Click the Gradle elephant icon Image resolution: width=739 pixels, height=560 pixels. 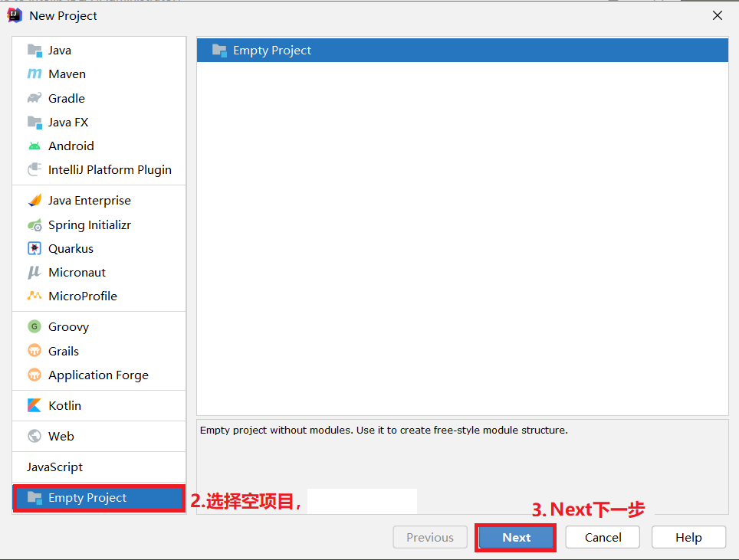coord(34,98)
